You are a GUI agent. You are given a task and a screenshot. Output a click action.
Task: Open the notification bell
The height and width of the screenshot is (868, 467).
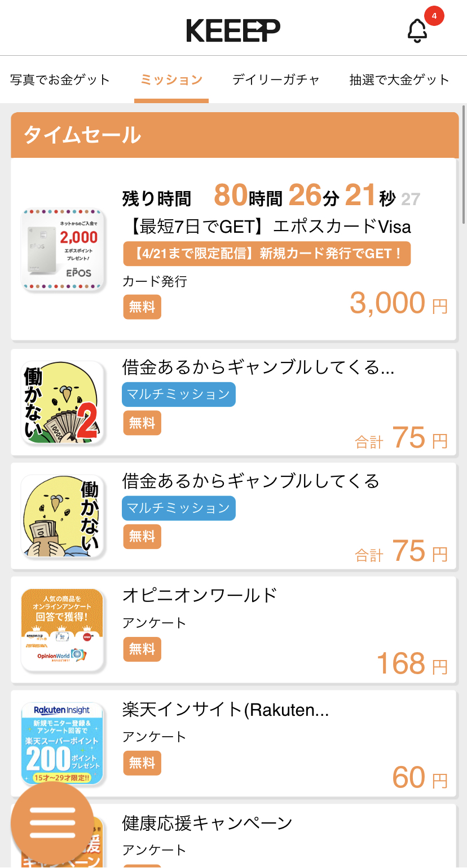click(417, 30)
